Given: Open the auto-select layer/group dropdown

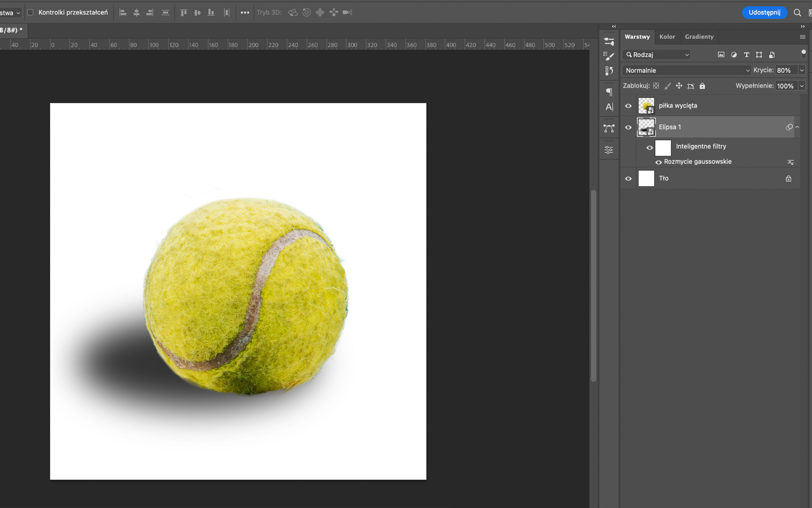Looking at the screenshot, I should tap(11, 13).
